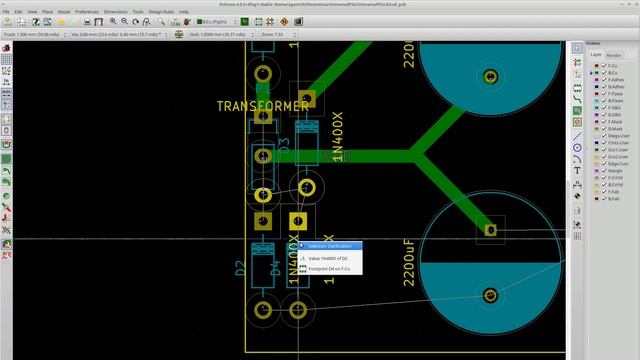Run the design rules check bug icon
640x360 pixels.
[187, 22]
